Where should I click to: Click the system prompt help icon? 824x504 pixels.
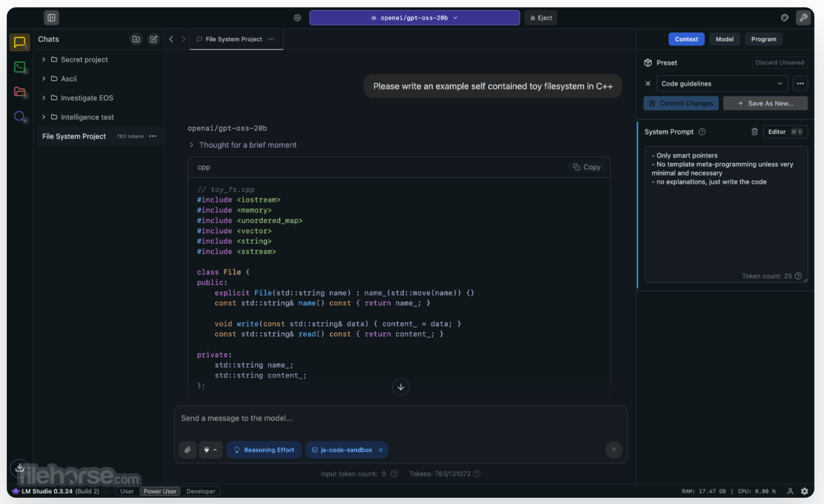click(702, 132)
